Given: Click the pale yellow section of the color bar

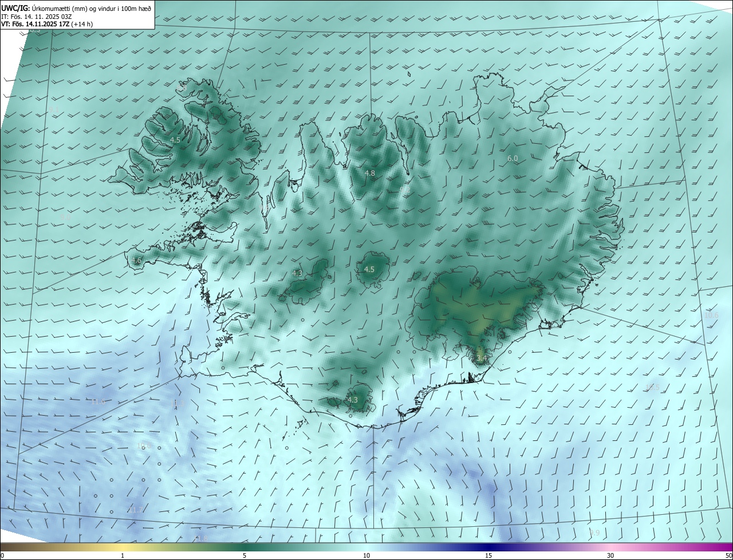Looking at the screenshot, I should [123, 547].
